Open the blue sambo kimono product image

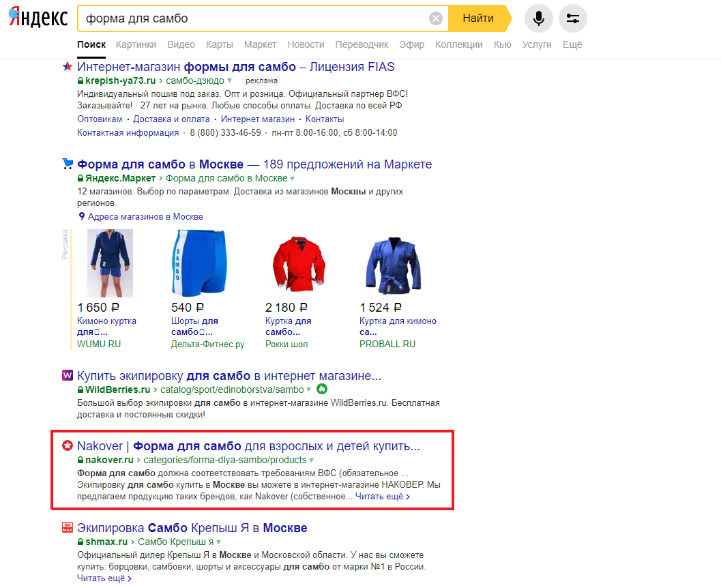pos(110,263)
